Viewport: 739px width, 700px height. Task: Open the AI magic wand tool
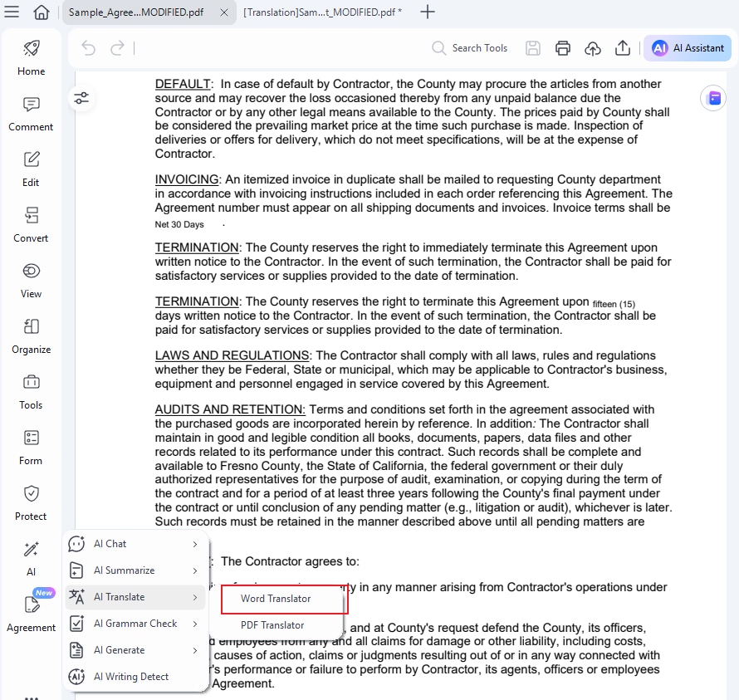[x=31, y=559]
